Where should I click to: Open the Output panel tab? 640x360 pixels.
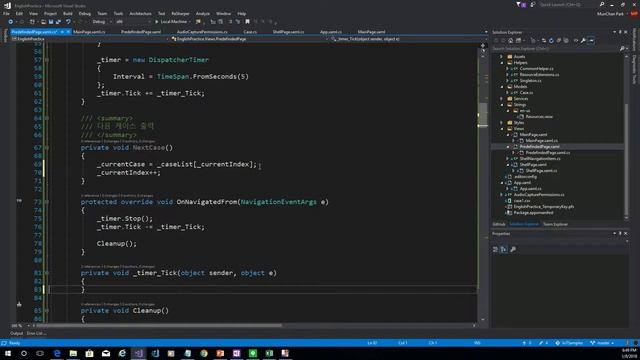point(16,333)
